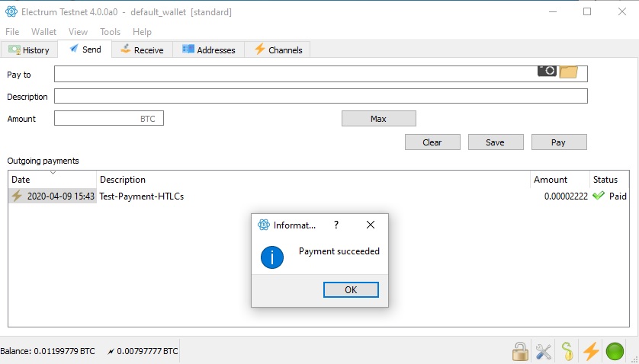Minimize the Electrum window
639x364 pixels.
click(553, 12)
